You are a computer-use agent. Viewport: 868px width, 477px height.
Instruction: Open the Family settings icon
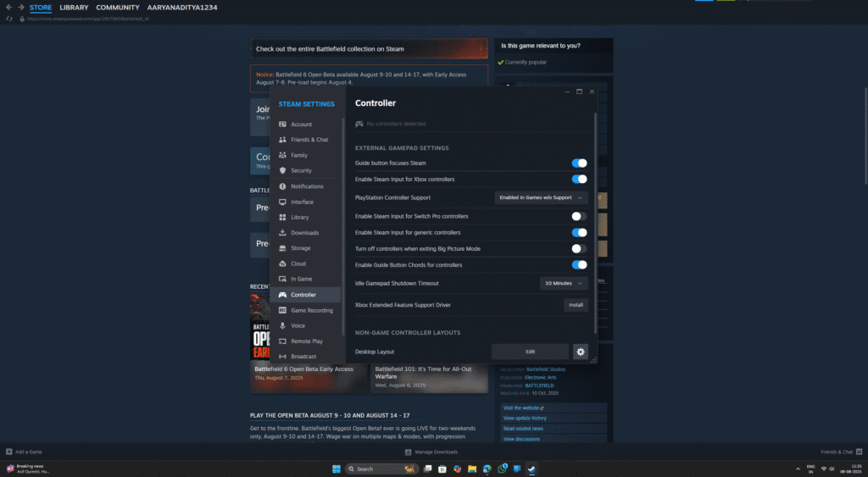tap(282, 156)
